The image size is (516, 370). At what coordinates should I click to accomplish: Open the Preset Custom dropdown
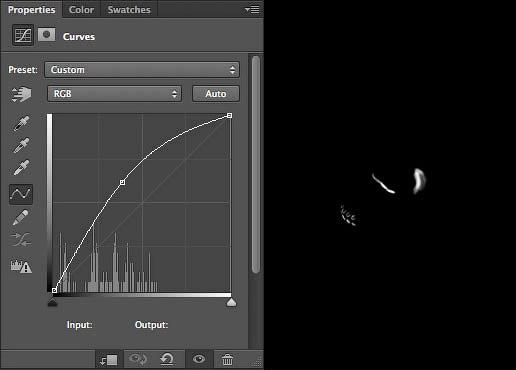pyautogui.click(x=142, y=70)
